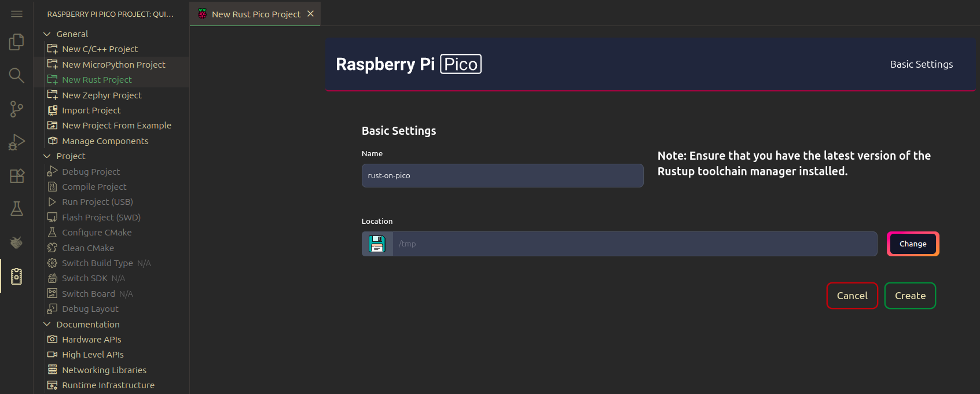Open the Testing flask icon
This screenshot has width=980, height=394.
17,209
